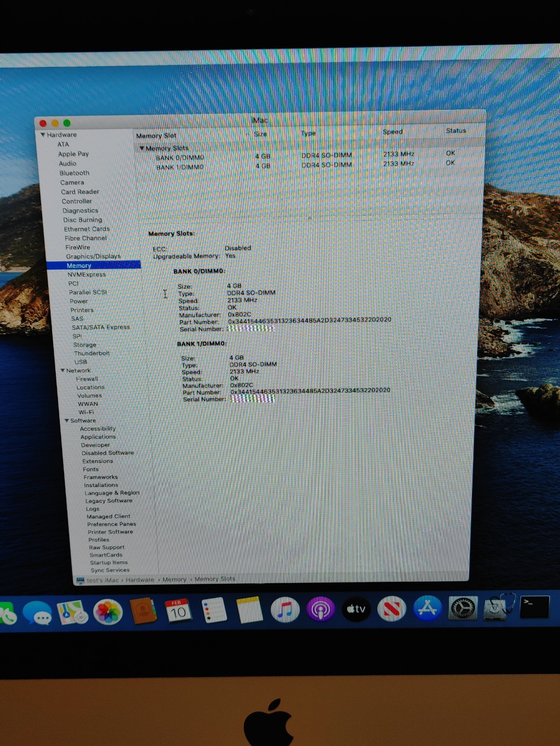The width and height of the screenshot is (560, 746).
Task: Sort by the Speed column header
Action: pos(392,132)
